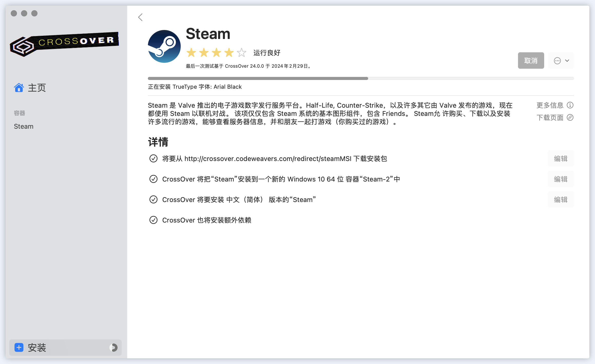Screen dimensions: 595x364
Task: Click the link icon beside 下载页面
Action: click(570, 117)
